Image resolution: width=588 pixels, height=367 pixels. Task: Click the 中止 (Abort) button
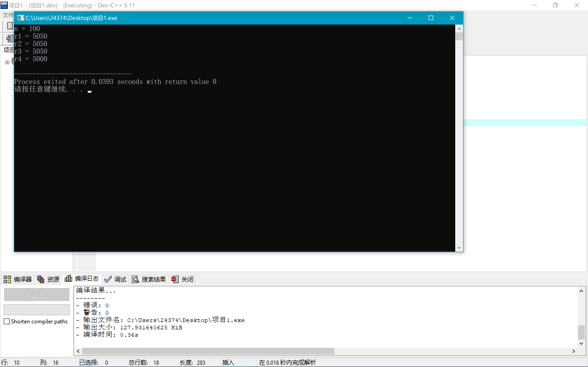37,295
